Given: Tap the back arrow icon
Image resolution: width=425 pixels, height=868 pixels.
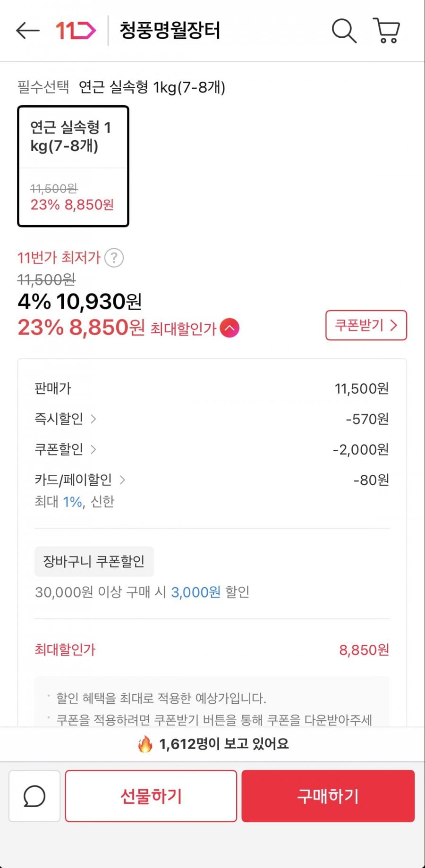Looking at the screenshot, I should pos(27,31).
